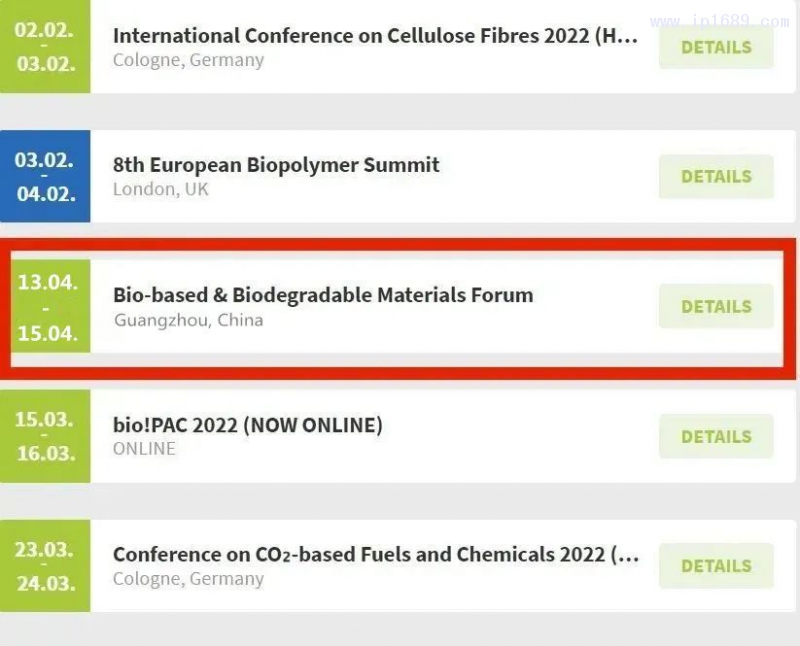Image resolution: width=800 pixels, height=646 pixels.
Task: Select the 13.04.–15.04. date badge
Action: click(47, 306)
